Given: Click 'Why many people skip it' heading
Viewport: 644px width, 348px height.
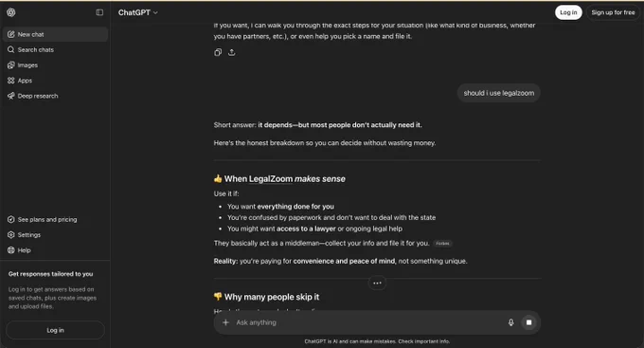Looking at the screenshot, I should 266,297.
